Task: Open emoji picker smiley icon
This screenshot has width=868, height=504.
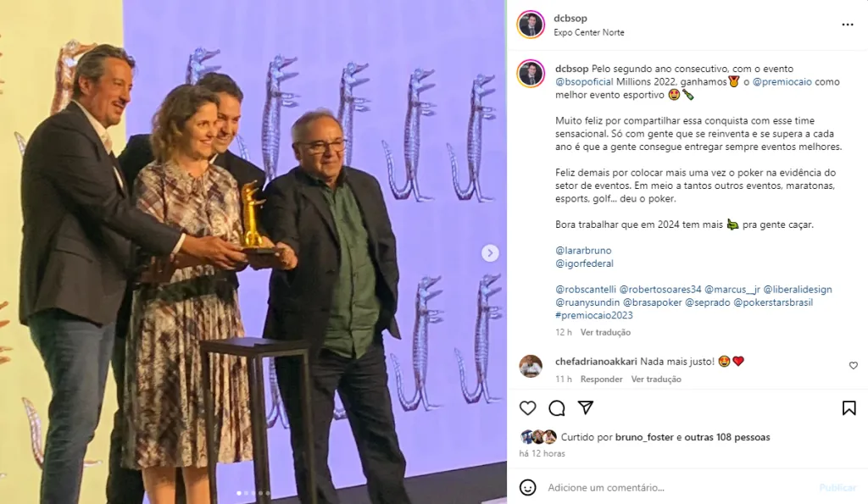Action: (527, 487)
